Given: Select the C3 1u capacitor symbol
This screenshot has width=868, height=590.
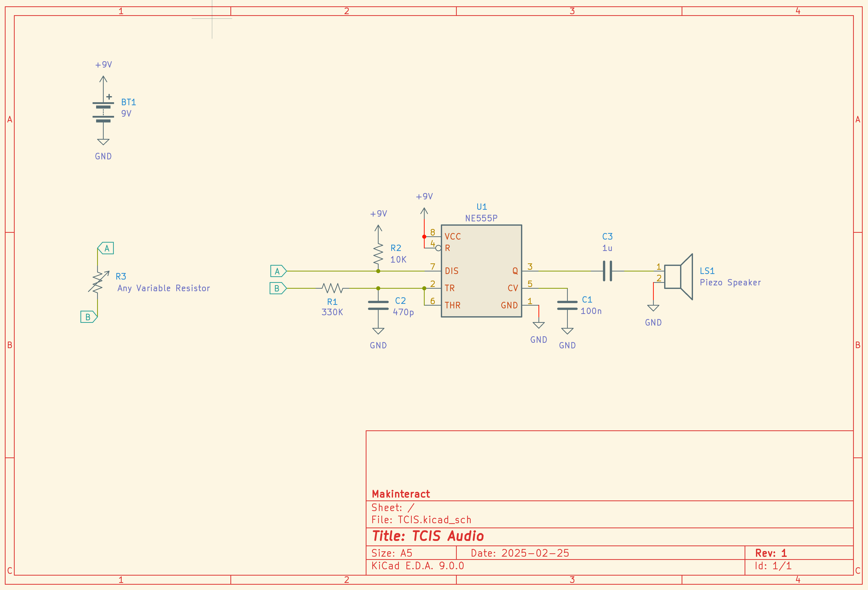Looking at the screenshot, I should (607, 271).
